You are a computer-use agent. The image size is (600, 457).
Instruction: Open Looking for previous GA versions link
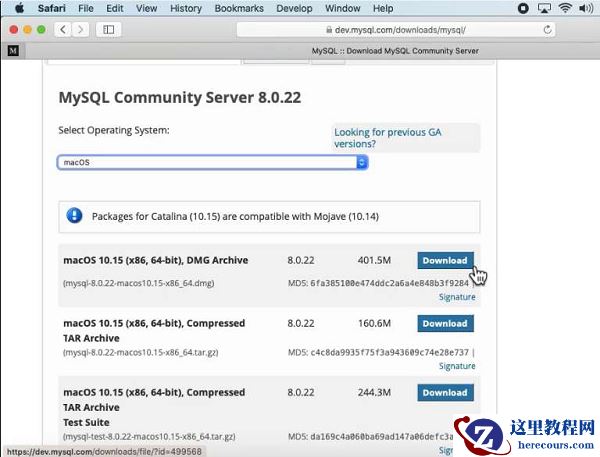pos(388,138)
